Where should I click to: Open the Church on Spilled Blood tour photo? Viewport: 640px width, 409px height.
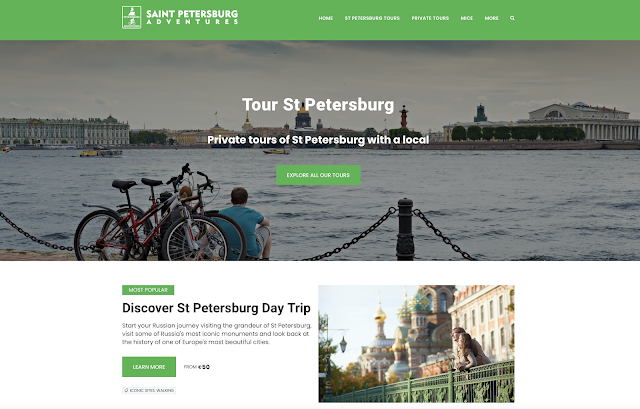416,344
